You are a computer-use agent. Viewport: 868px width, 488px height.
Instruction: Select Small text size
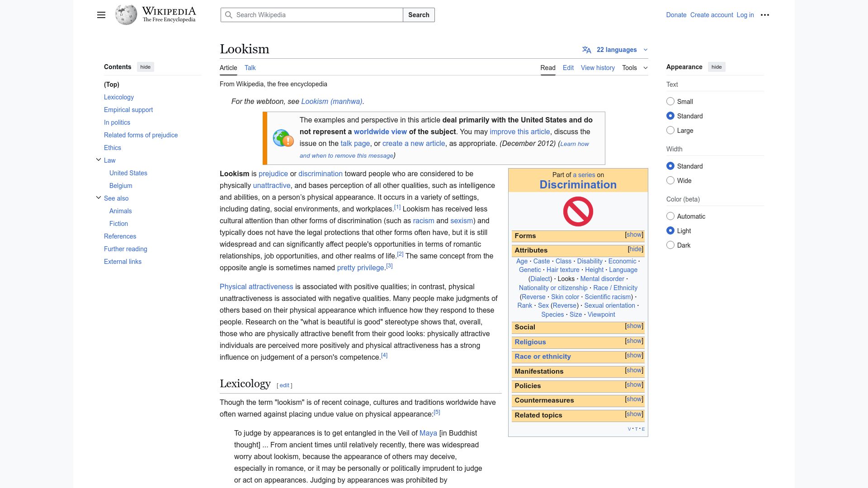pos(670,102)
